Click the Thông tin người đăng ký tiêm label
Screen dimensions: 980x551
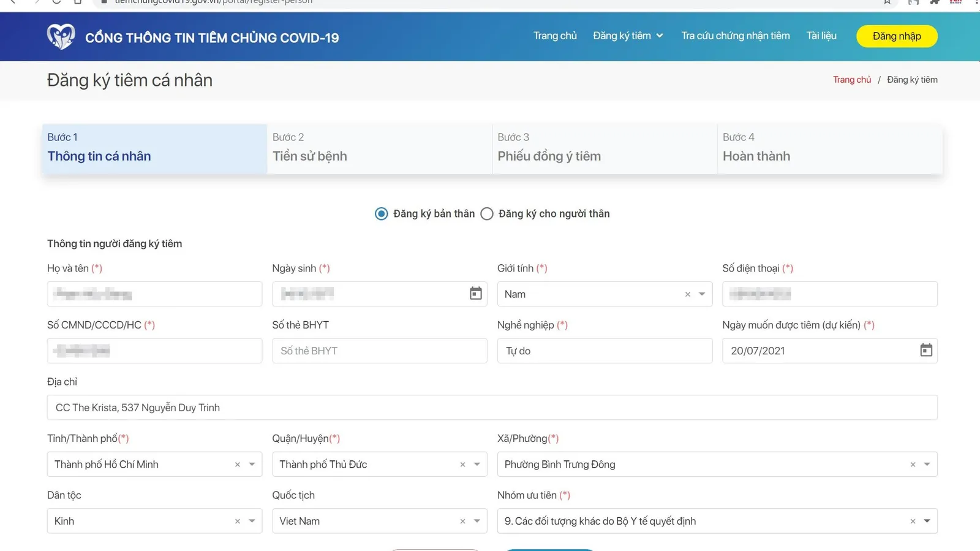coord(115,244)
